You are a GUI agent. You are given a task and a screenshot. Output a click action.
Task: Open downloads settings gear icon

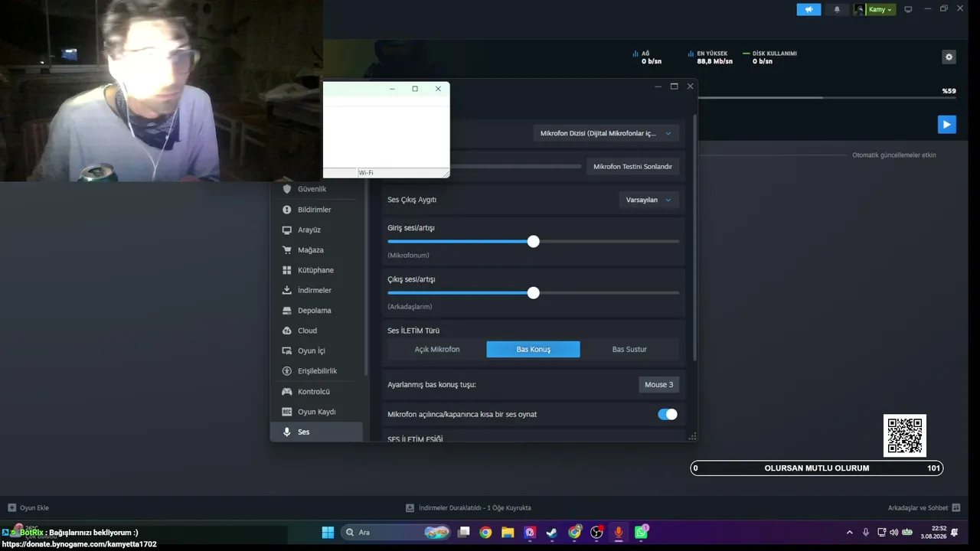tap(949, 57)
